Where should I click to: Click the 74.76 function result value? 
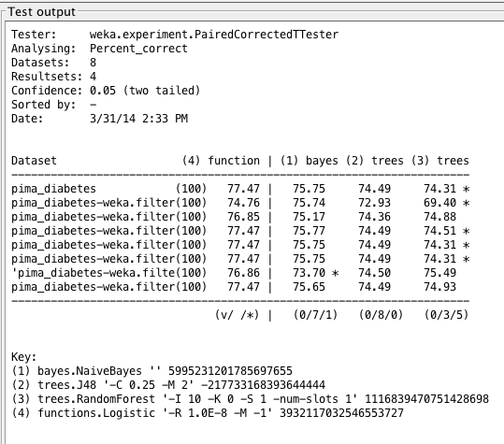(243, 203)
